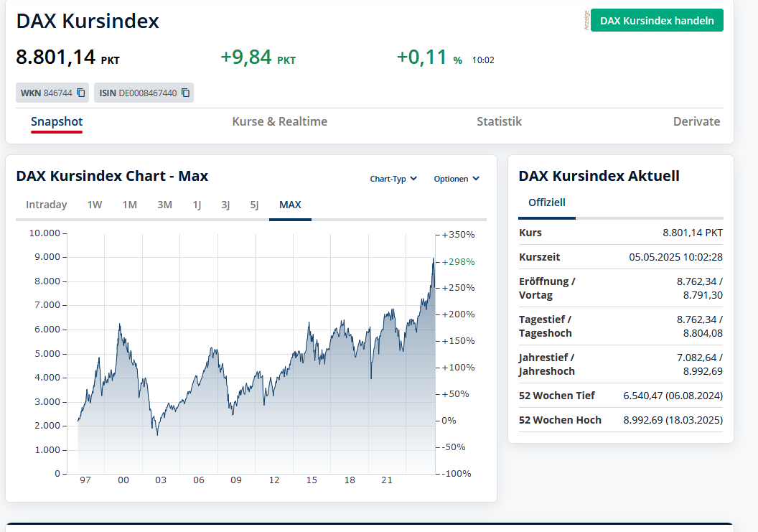Click the current price 8.801,14 PKT

(x=67, y=57)
